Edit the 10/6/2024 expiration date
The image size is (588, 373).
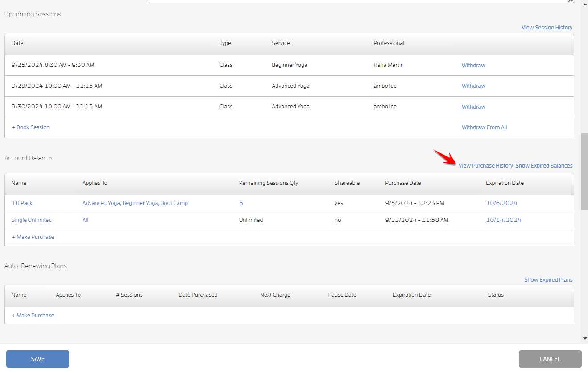(x=501, y=203)
